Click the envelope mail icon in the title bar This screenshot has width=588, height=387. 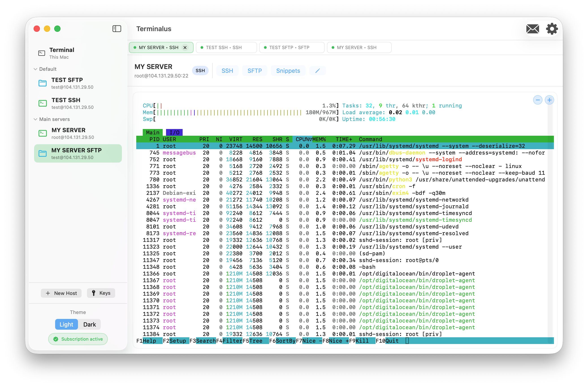[x=533, y=29]
